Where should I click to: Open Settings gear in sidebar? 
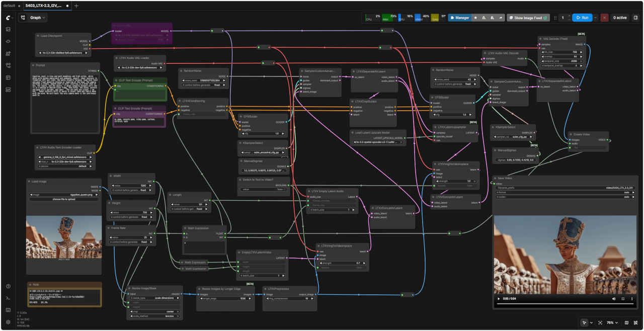tap(8, 322)
